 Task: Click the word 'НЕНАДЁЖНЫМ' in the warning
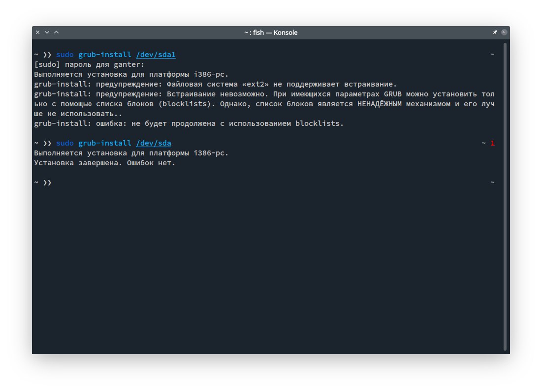click(379, 104)
